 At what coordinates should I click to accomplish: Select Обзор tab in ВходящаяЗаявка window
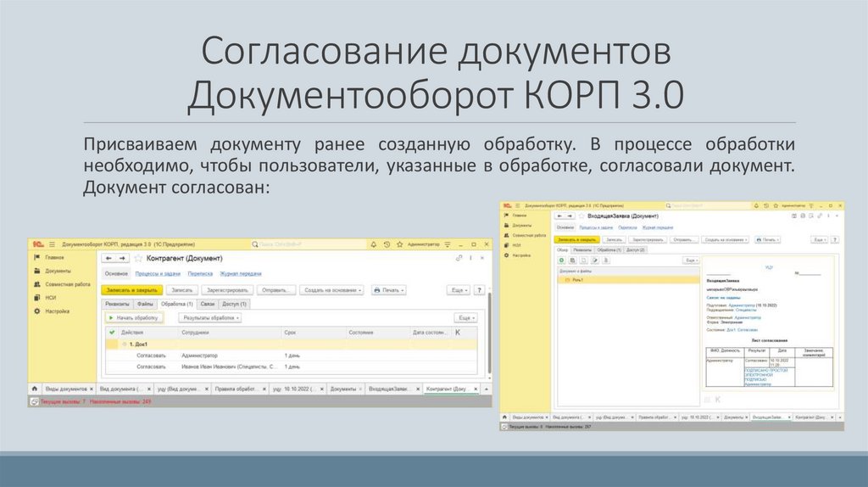563,250
